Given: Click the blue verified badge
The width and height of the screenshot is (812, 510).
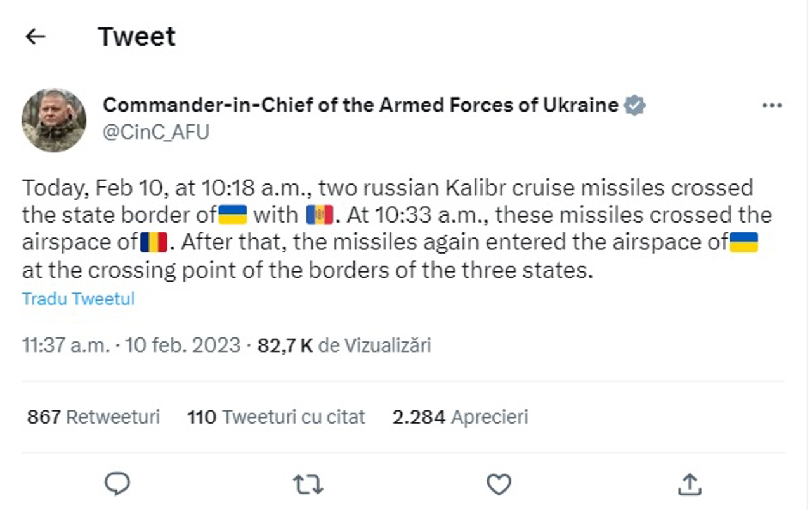Looking at the screenshot, I should click(634, 105).
